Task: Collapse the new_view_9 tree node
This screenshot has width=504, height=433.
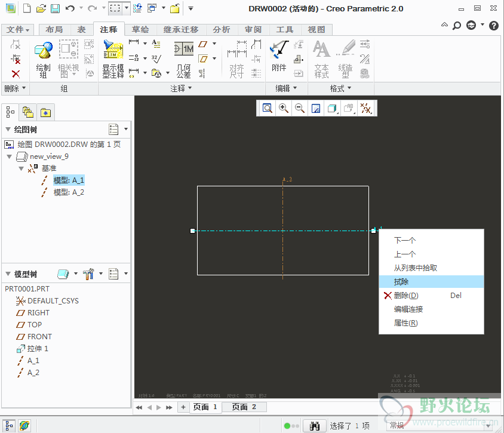Action: click(10, 156)
